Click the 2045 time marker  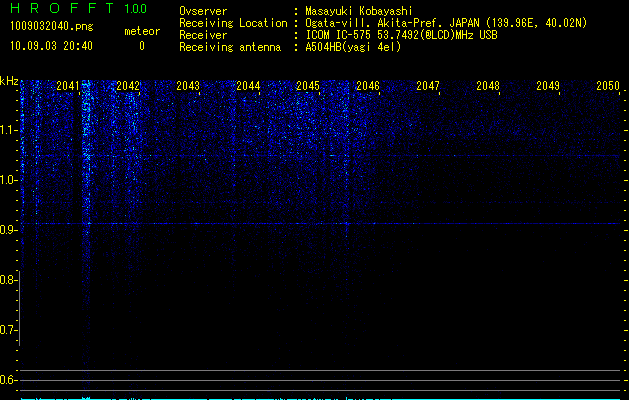click(x=308, y=86)
